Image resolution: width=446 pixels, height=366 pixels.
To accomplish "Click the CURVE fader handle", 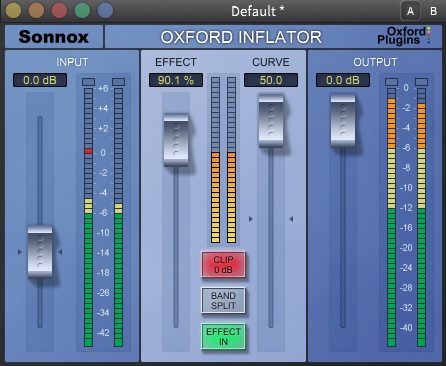I will pos(271,121).
